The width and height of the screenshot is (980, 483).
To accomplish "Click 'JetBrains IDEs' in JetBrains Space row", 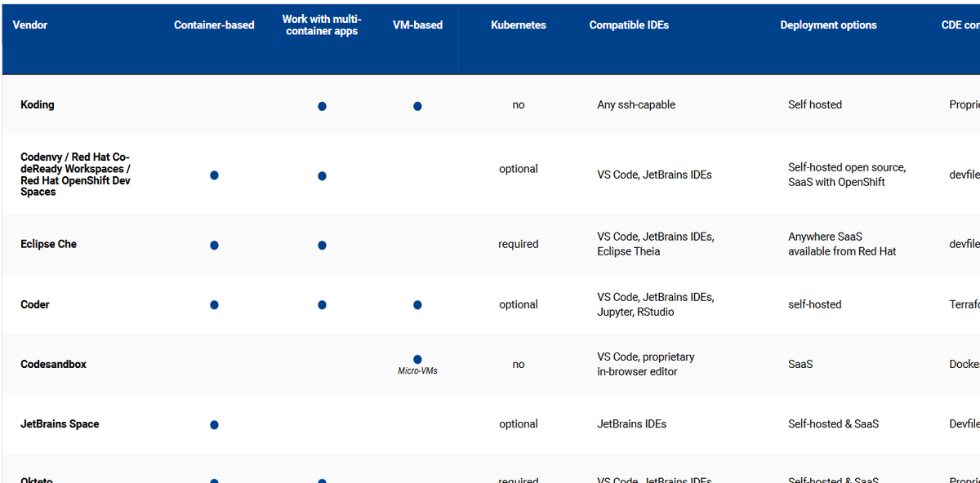I will coord(632,424).
